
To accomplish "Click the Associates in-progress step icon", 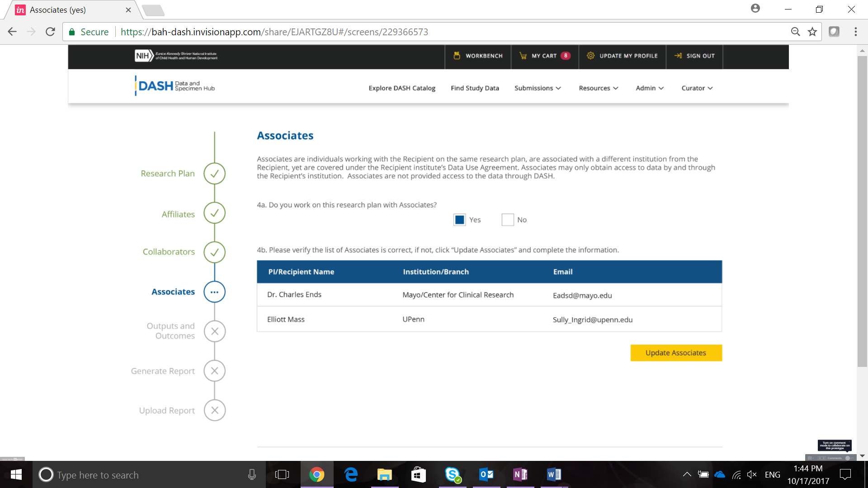I will point(214,292).
